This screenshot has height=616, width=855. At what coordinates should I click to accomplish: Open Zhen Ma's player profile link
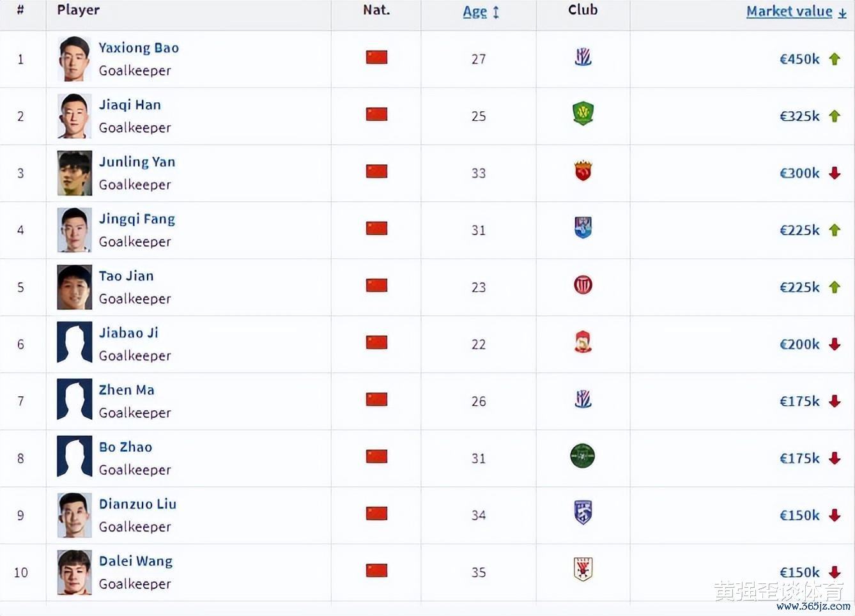pos(127,390)
